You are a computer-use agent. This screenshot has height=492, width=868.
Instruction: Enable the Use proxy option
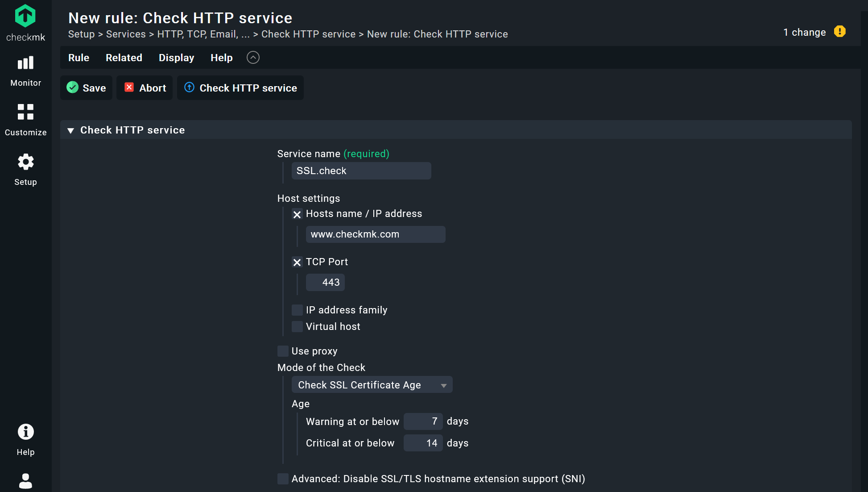283,351
